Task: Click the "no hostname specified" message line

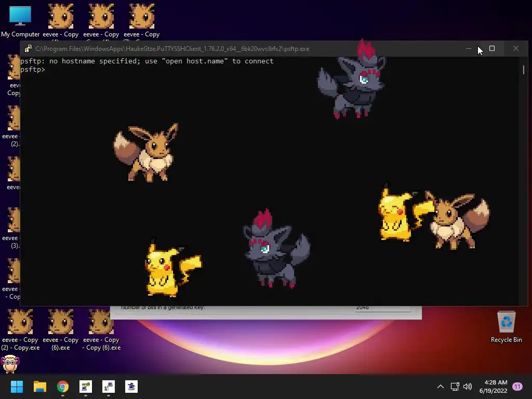Action: (x=147, y=61)
